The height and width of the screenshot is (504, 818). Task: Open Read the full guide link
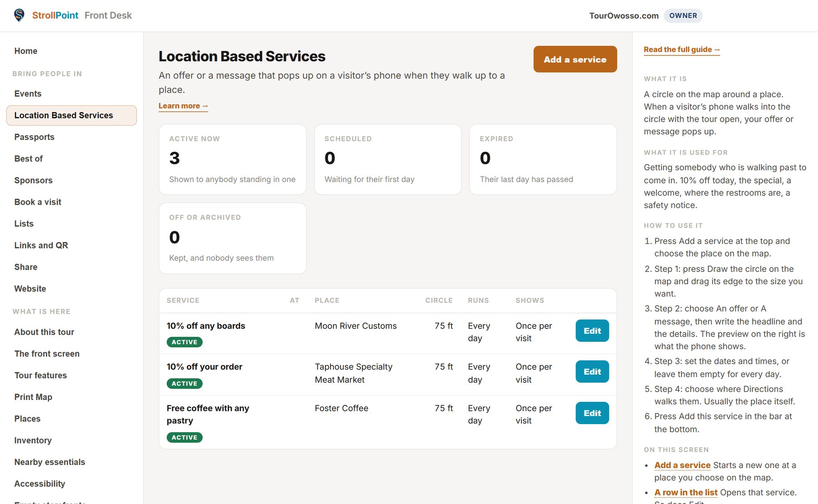pos(682,49)
